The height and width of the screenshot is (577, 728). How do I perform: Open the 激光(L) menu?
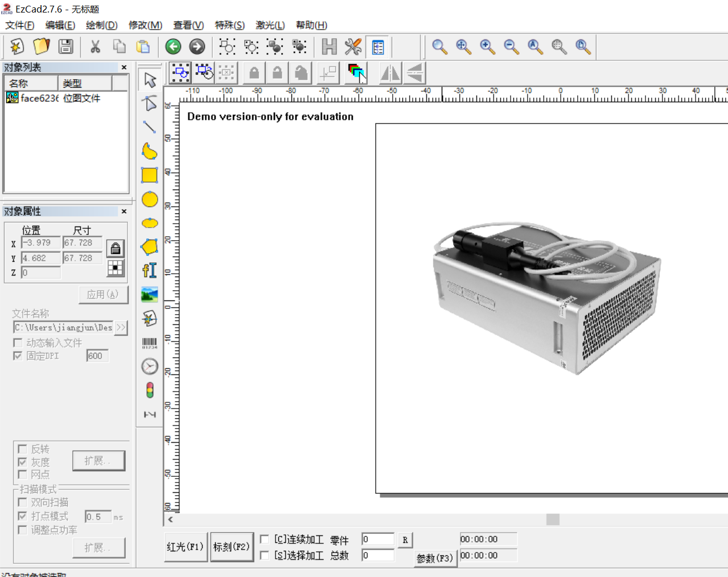click(270, 25)
